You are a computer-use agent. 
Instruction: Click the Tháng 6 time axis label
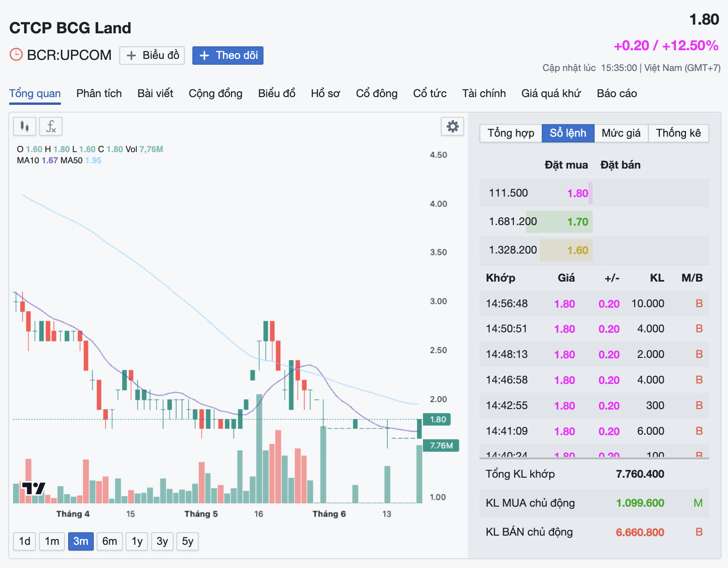pyautogui.click(x=329, y=514)
